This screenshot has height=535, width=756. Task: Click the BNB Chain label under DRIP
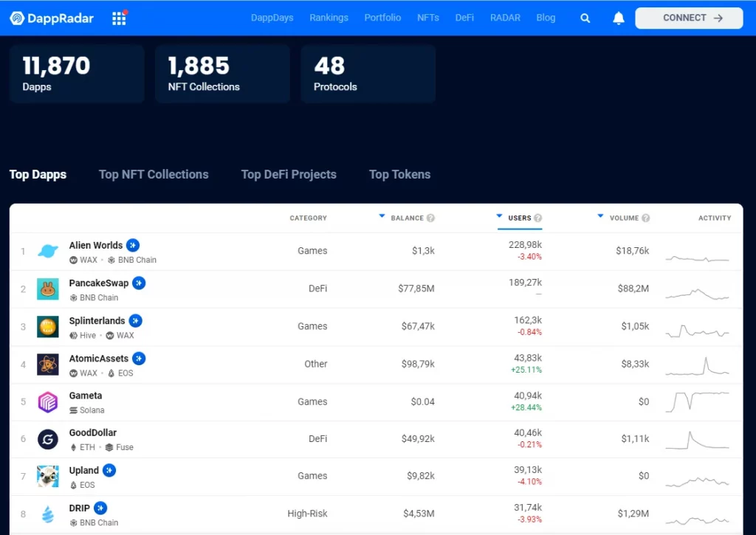(x=99, y=522)
